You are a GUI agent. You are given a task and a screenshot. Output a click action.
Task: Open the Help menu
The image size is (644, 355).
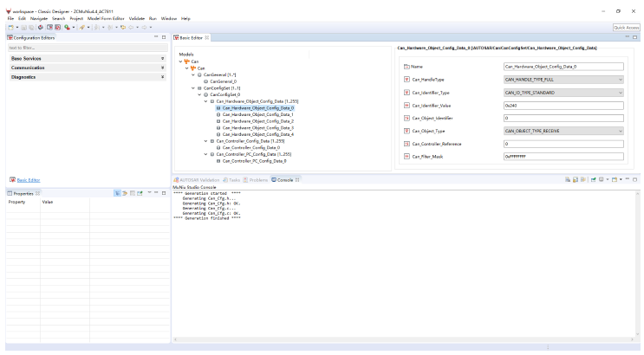(x=185, y=18)
